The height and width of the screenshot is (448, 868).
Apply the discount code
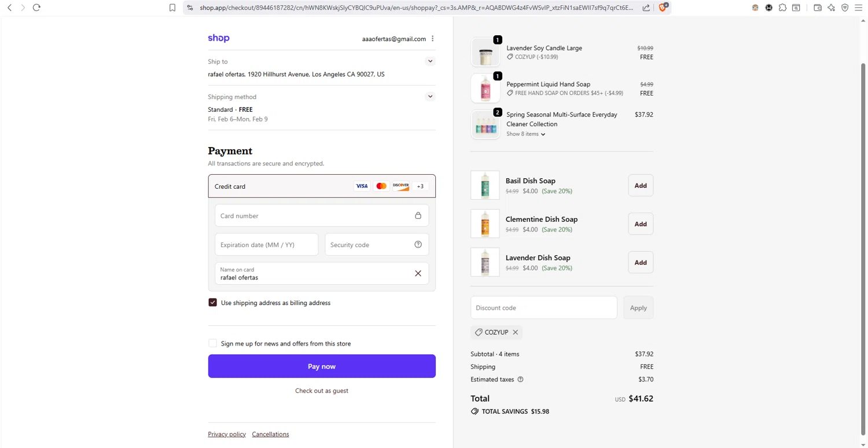pyautogui.click(x=638, y=308)
